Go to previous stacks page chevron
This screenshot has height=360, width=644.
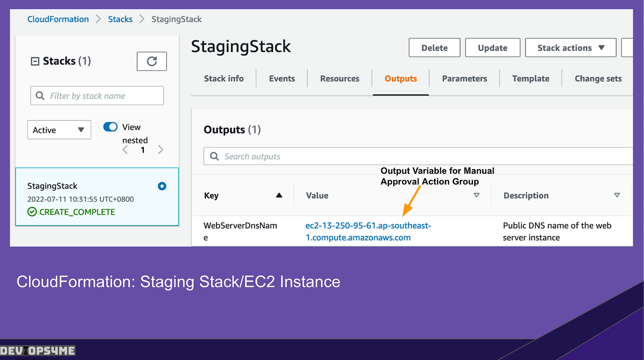coord(125,150)
